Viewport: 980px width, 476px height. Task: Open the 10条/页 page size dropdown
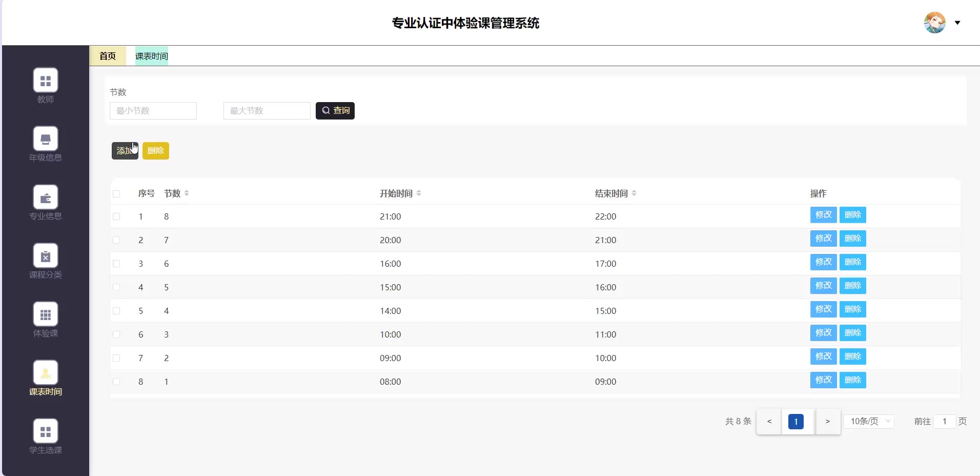[869, 421]
